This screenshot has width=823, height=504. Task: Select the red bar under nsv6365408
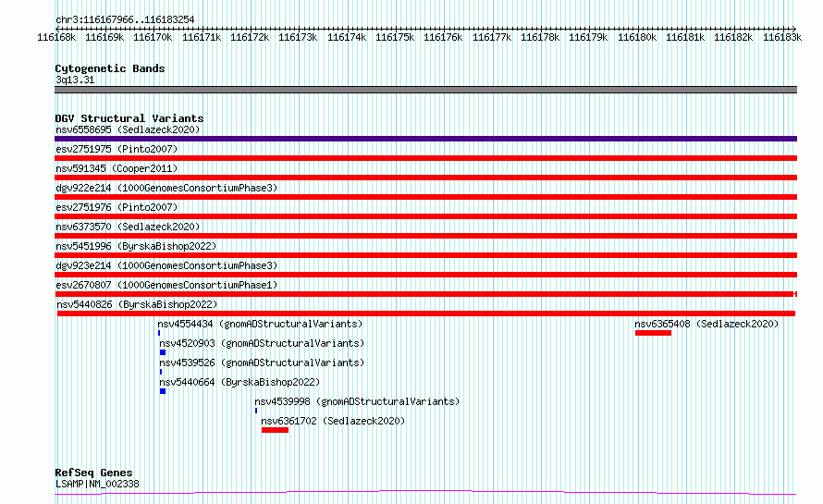click(x=653, y=333)
